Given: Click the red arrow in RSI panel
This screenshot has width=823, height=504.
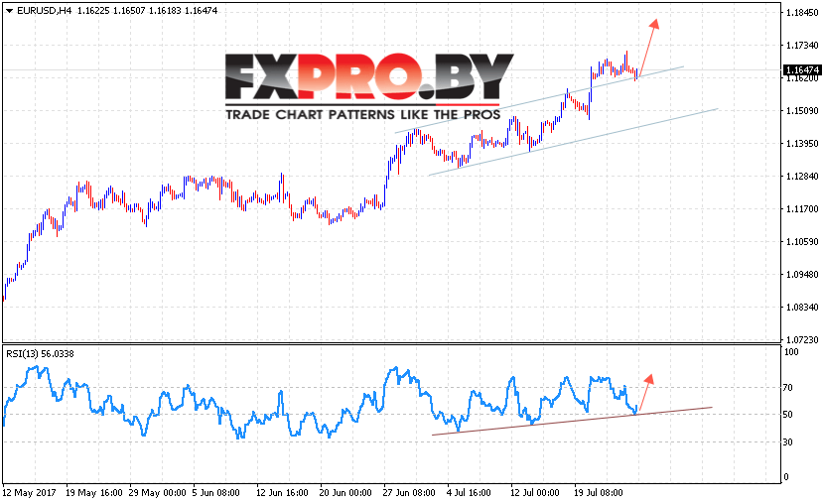Looking at the screenshot, I should tap(646, 392).
